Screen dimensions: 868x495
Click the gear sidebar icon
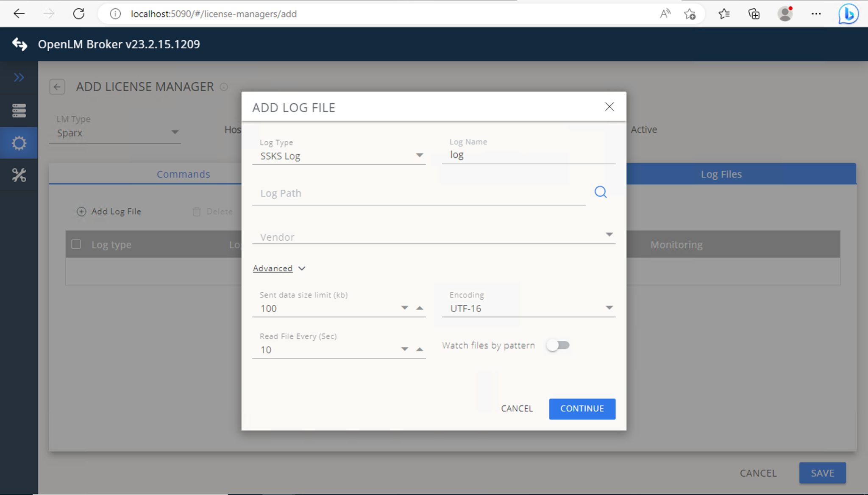(19, 143)
